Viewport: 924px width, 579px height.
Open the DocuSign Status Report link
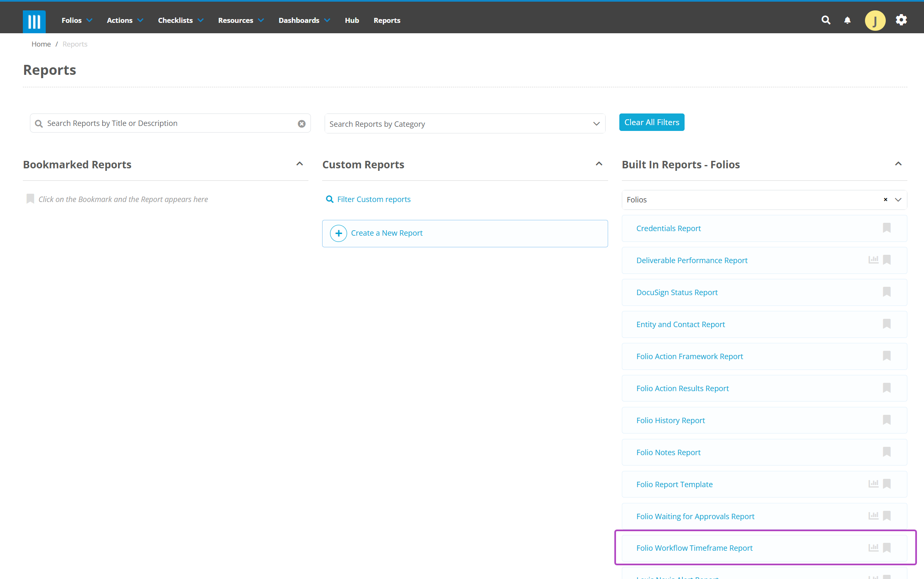[677, 293]
